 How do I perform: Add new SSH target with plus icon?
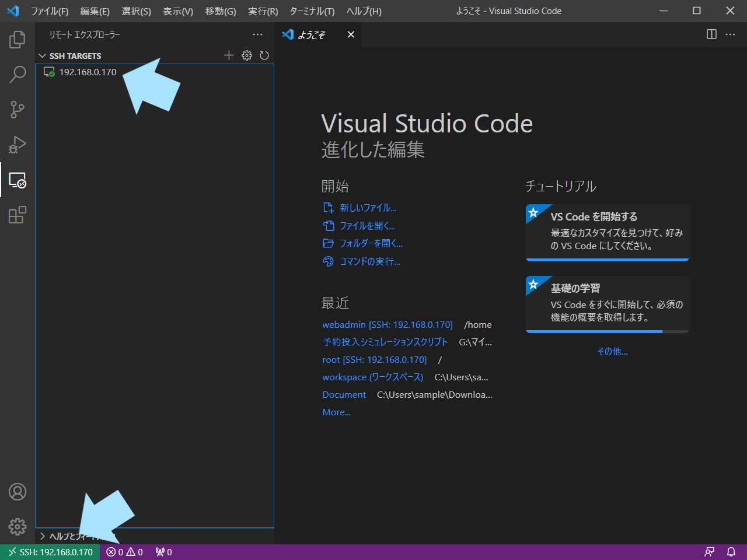click(x=229, y=55)
